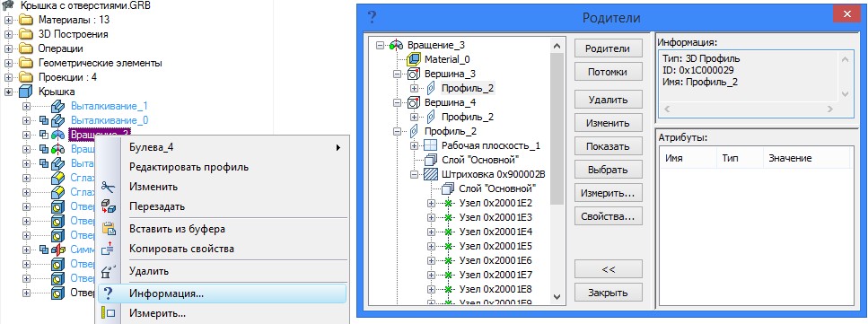Click the Операции folder icon
This screenshot has width=868, height=324.
click(25, 48)
